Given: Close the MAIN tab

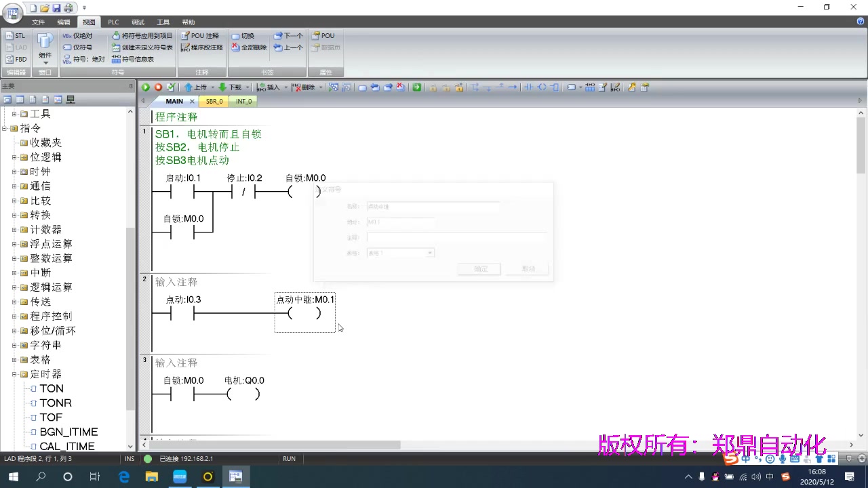Looking at the screenshot, I should 192,101.
